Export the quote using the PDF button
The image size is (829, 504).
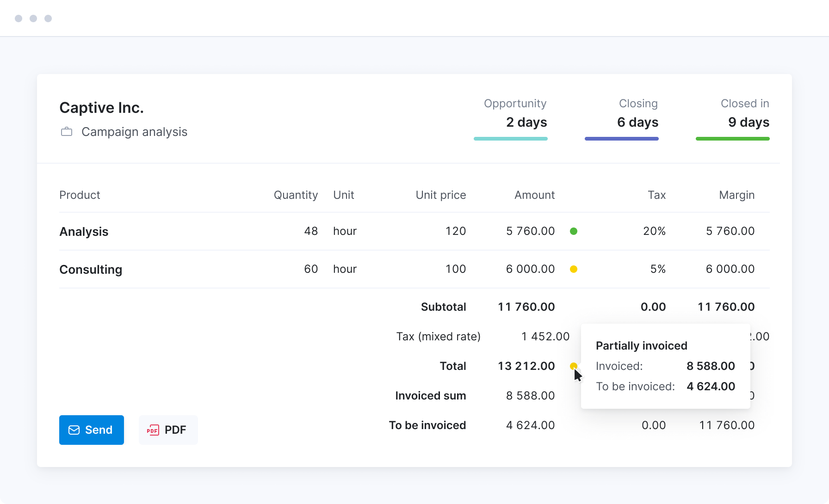coord(168,430)
